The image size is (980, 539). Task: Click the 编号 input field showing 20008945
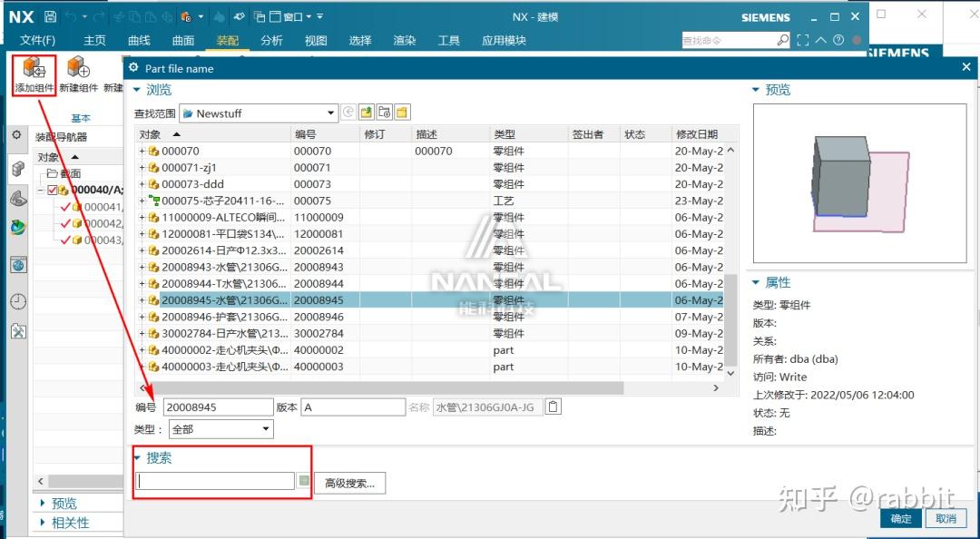(218, 407)
